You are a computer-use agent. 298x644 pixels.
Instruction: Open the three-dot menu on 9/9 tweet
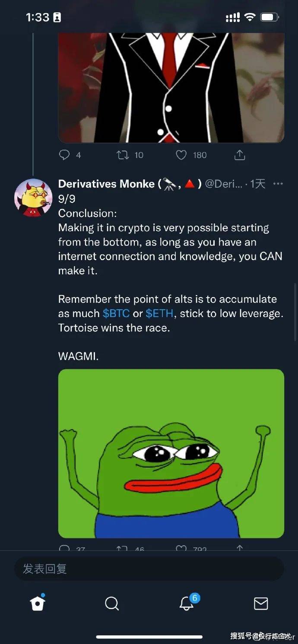pos(278,184)
